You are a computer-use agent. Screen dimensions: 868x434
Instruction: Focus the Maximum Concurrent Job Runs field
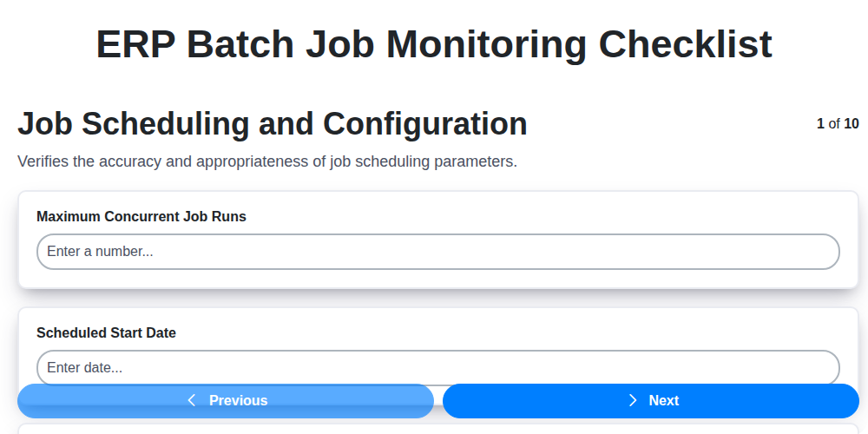tap(438, 252)
